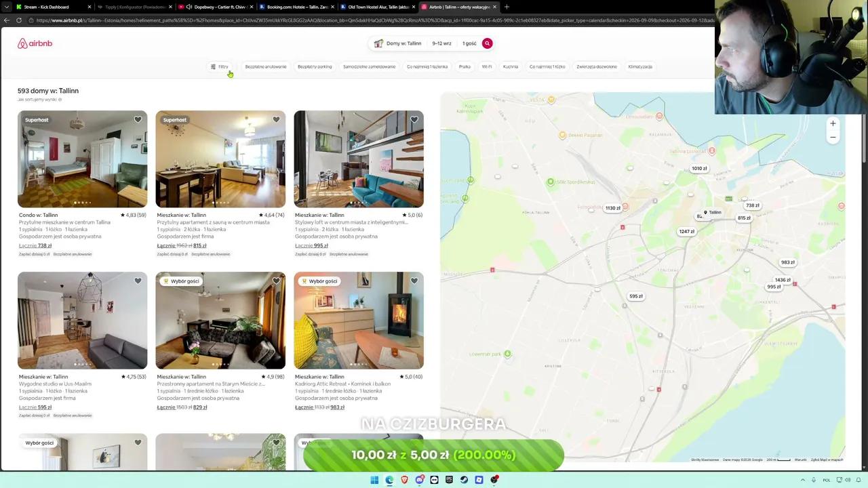This screenshot has height=488, width=868.
Task: Zoom in the map with plus button
Action: pyautogui.click(x=833, y=123)
